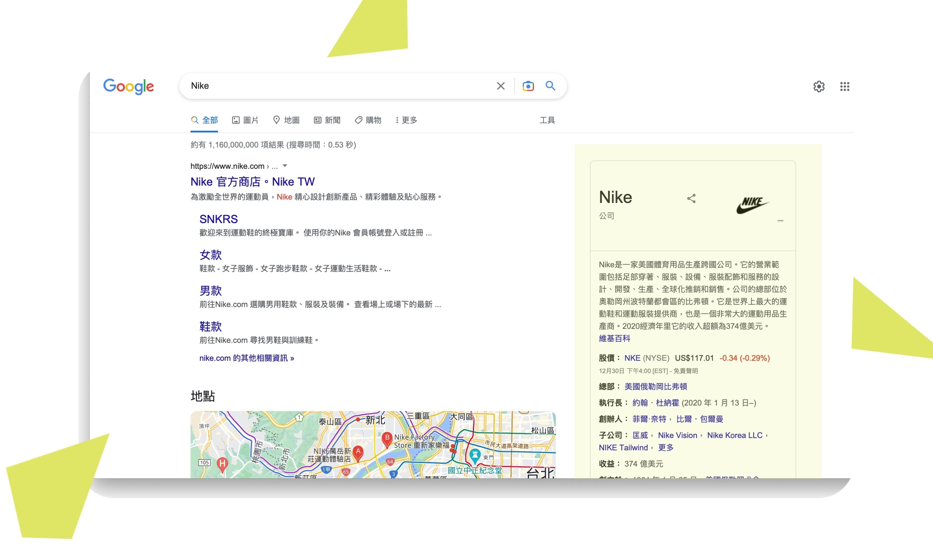Click CEO link 約翰·杜納霍
The height and width of the screenshot is (560, 933).
pyautogui.click(x=655, y=403)
